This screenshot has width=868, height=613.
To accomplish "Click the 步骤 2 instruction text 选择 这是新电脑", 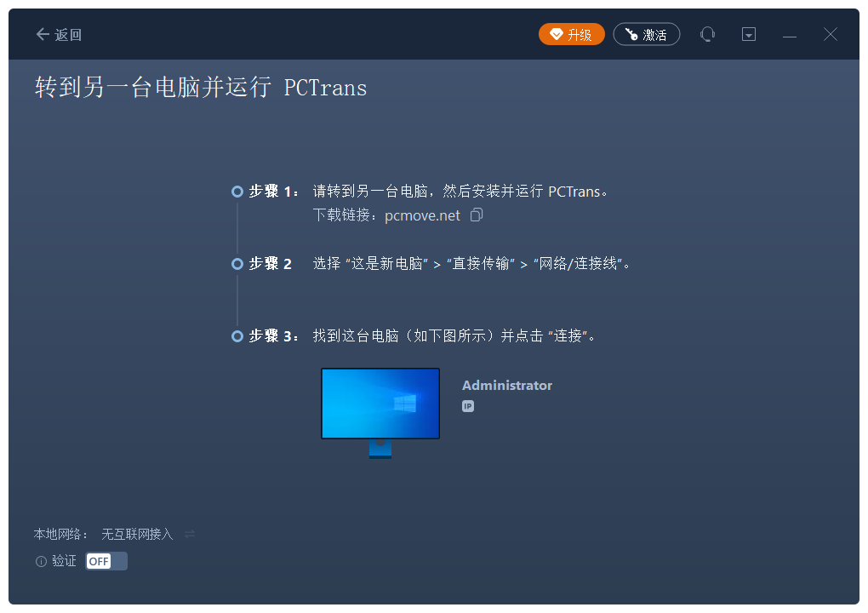I will [471, 264].
